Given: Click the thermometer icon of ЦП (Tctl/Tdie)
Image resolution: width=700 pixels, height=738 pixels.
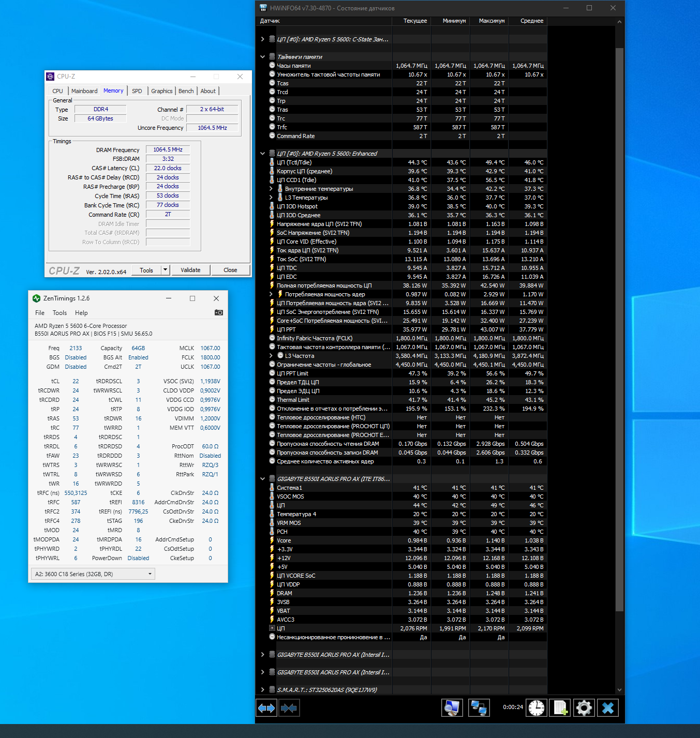Looking at the screenshot, I should coord(272,162).
